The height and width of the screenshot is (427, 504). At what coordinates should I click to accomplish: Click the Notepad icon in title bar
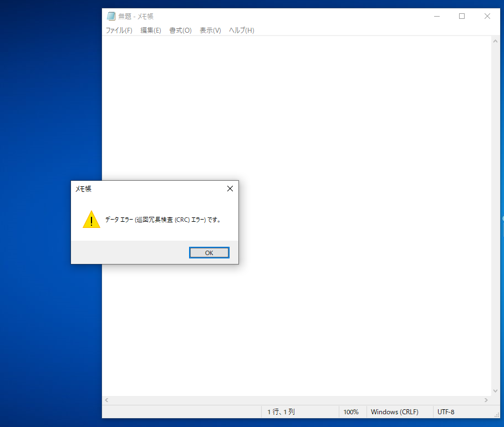(111, 16)
